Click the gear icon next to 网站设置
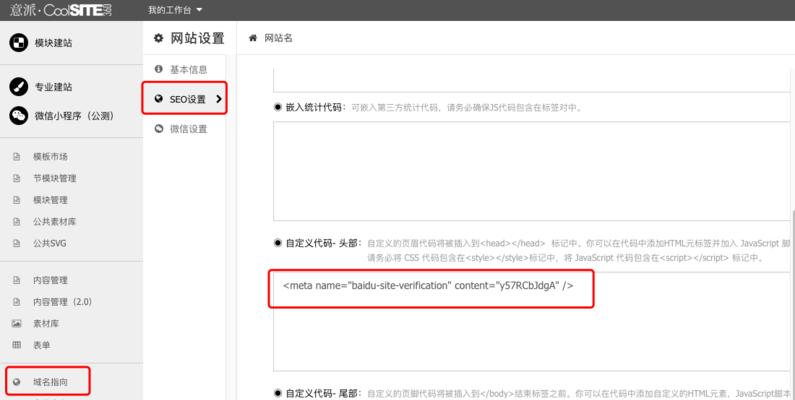795x400 pixels. [x=159, y=38]
